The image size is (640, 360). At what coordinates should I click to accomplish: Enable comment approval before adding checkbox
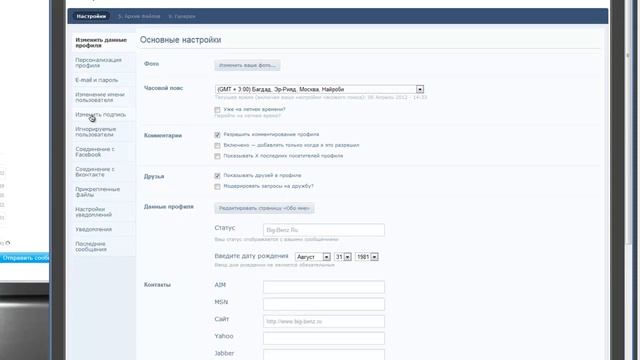217,146
